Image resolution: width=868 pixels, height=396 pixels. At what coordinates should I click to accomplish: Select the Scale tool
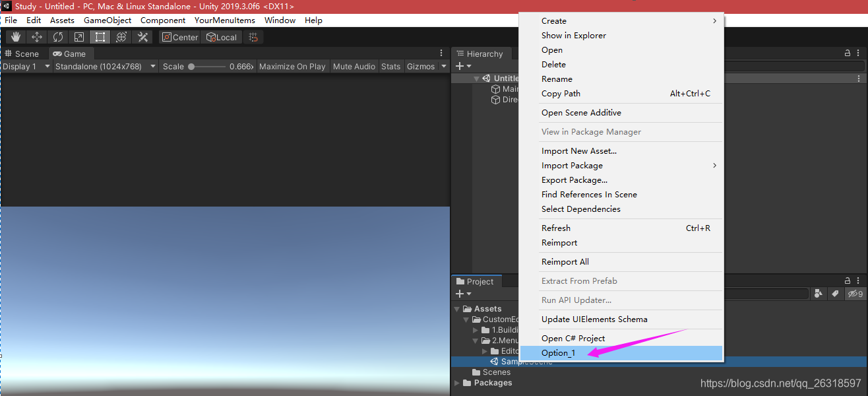pyautogui.click(x=78, y=37)
